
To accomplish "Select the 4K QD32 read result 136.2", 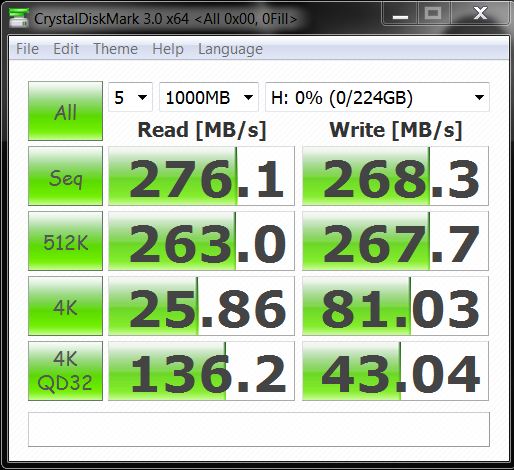I will pyautogui.click(x=202, y=371).
